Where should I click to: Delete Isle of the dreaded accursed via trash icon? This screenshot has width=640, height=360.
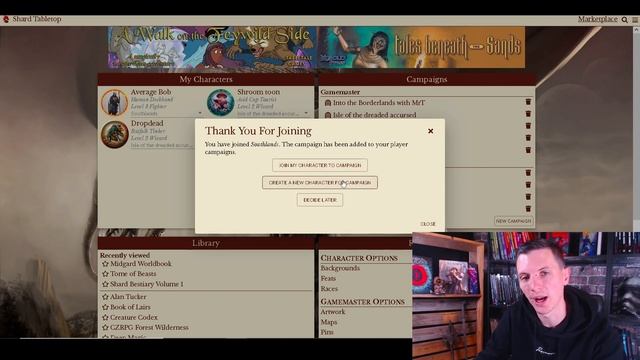click(528, 113)
